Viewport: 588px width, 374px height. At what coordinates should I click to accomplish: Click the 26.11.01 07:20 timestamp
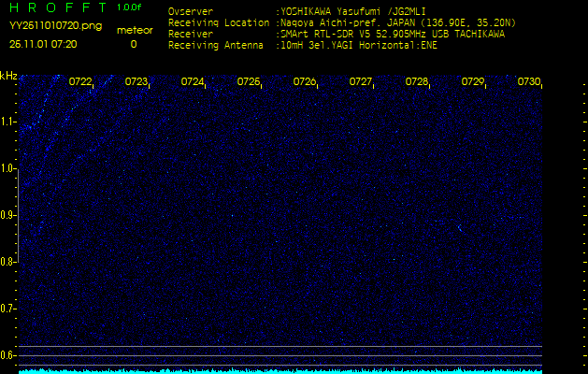pyautogui.click(x=43, y=44)
